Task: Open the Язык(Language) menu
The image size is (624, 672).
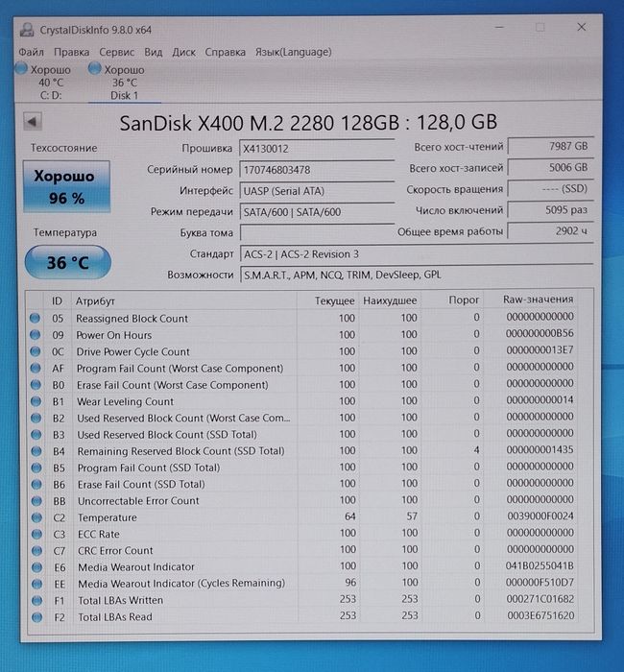Action: (x=293, y=52)
